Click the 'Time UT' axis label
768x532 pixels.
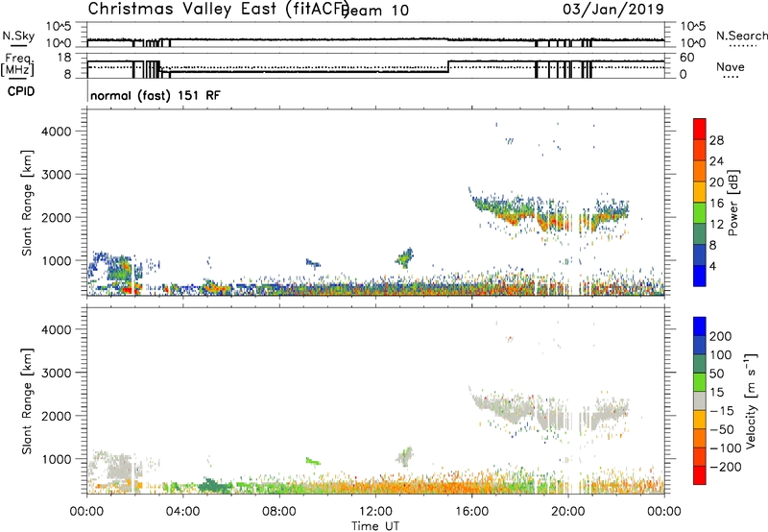[x=375, y=526]
